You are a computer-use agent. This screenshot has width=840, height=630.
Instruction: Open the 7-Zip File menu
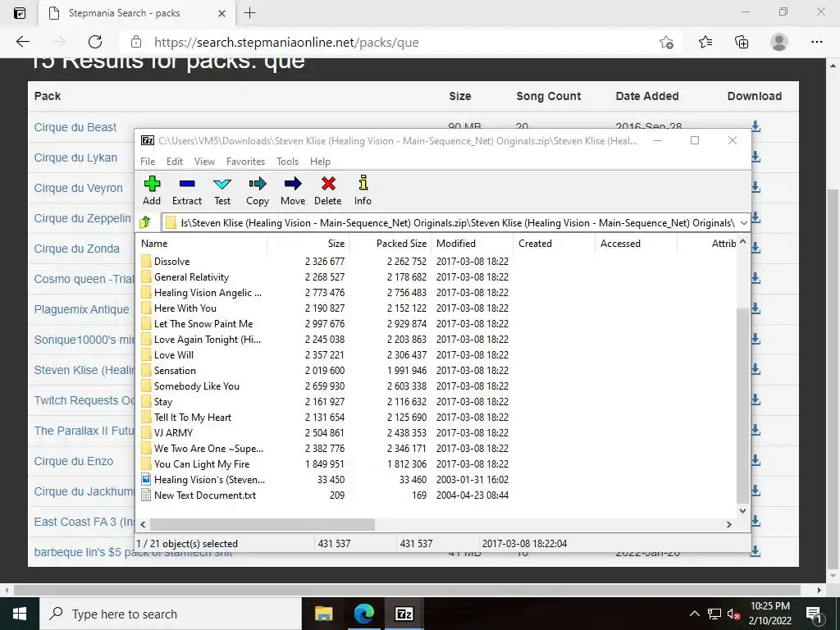(148, 162)
